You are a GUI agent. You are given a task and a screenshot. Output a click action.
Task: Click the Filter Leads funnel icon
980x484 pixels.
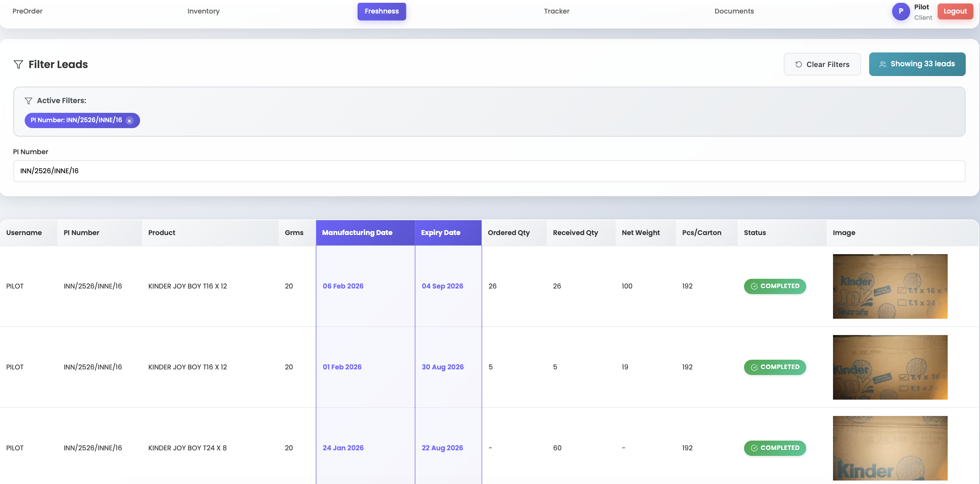(18, 64)
